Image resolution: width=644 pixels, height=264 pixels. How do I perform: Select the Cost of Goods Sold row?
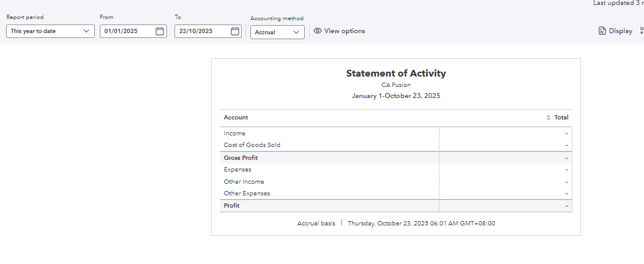tap(252, 145)
